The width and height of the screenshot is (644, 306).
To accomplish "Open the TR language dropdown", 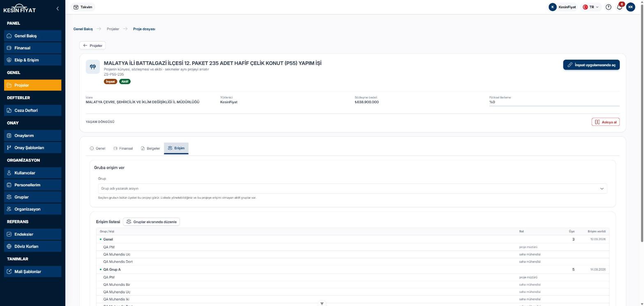I will click(591, 7).
